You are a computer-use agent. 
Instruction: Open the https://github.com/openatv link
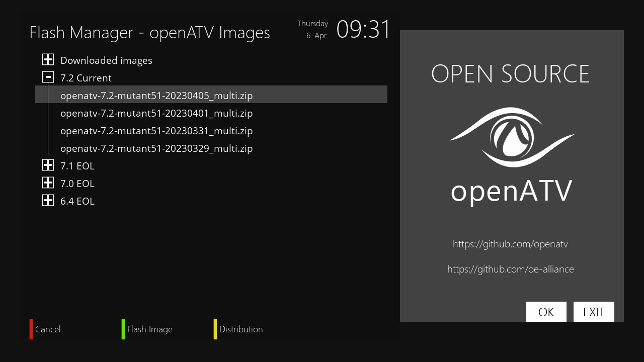(510, 244)
